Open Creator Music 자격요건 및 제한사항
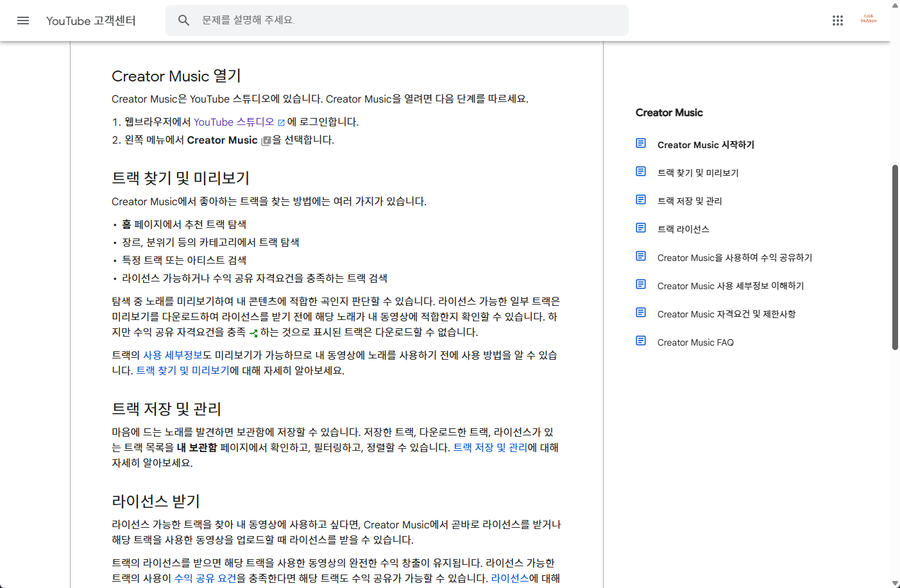The image size is (900, 588). (x=726, y=314)
